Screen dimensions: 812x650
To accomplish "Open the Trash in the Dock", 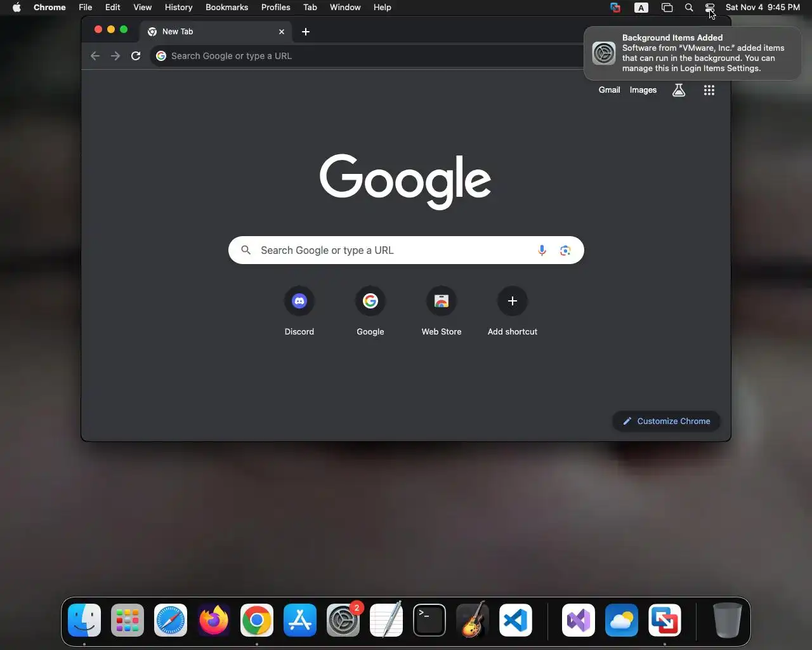I will 727,620.
